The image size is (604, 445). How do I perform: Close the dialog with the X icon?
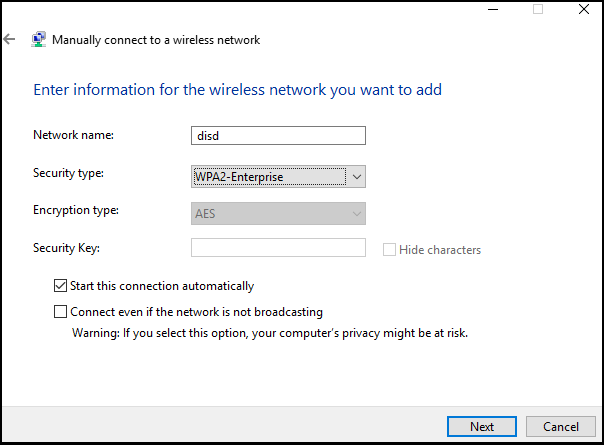pos(584,9)
